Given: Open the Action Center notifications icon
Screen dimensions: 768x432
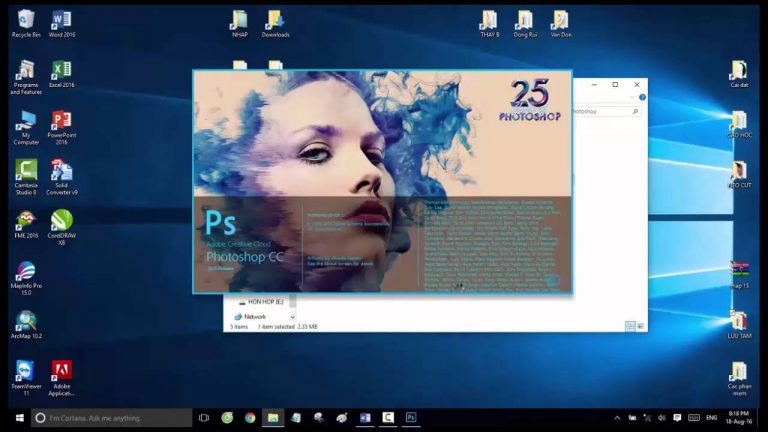Looking at the screenshot, I should 677,418.
